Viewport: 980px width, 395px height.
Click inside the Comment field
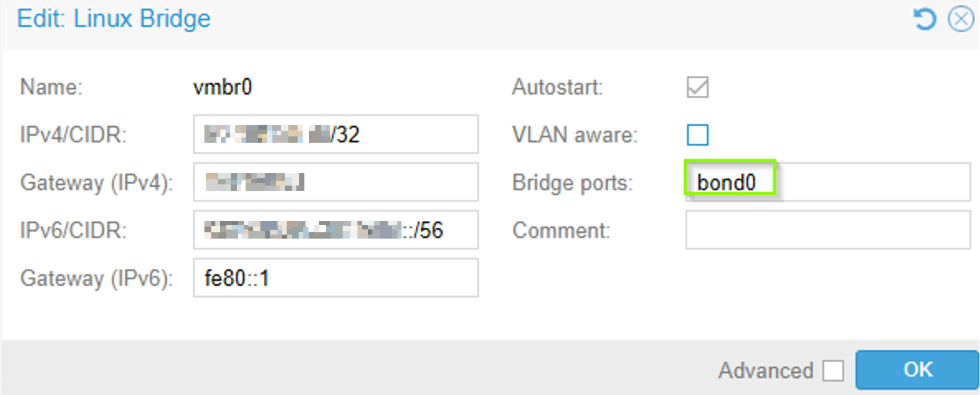[828, 230]
